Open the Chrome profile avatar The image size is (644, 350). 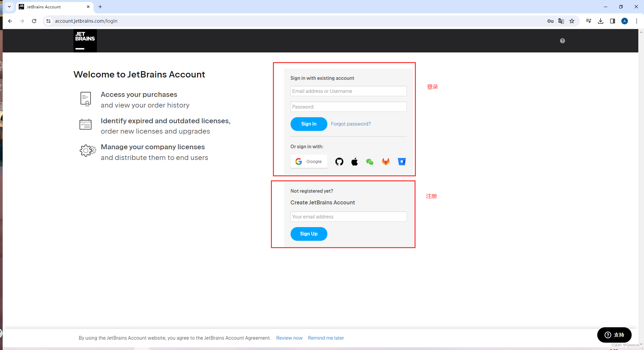click(x=625, y=21)
